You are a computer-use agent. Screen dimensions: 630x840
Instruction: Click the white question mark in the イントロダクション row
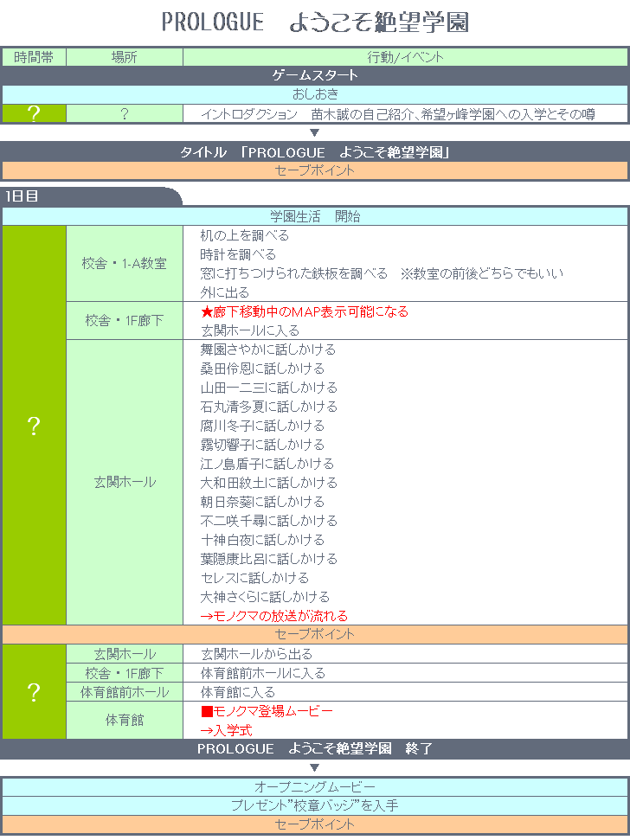click(x=34, y=114)
